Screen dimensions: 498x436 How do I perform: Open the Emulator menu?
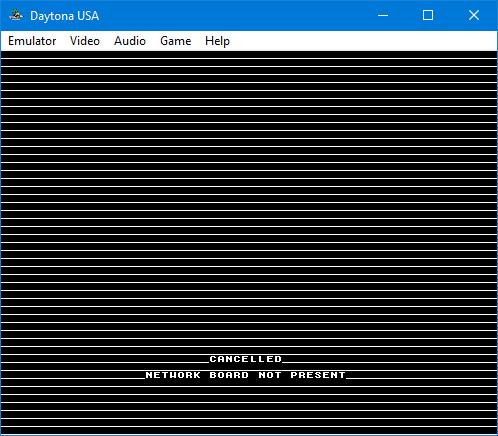tap(32, 41)
